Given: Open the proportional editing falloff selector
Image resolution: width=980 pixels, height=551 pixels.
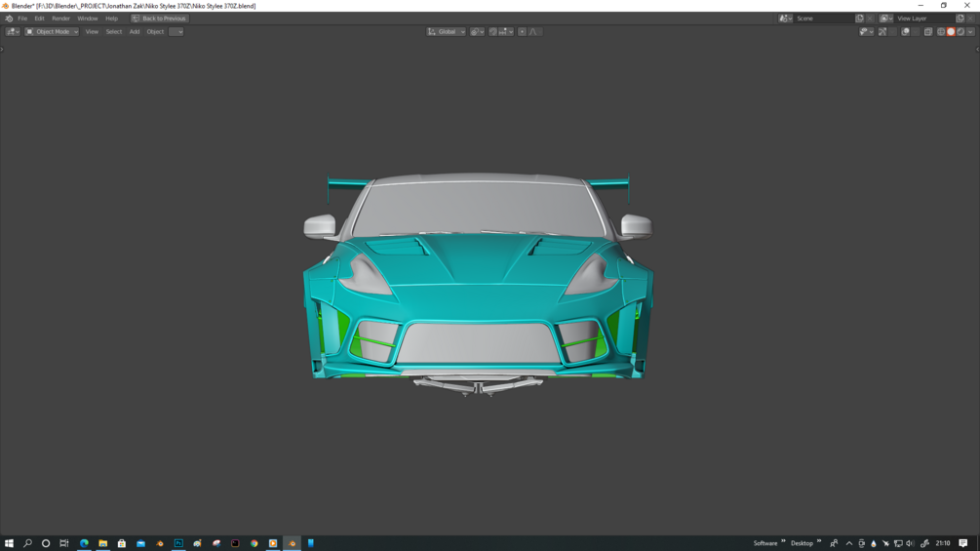Looking at the screenshot, I should pos(535,32).
